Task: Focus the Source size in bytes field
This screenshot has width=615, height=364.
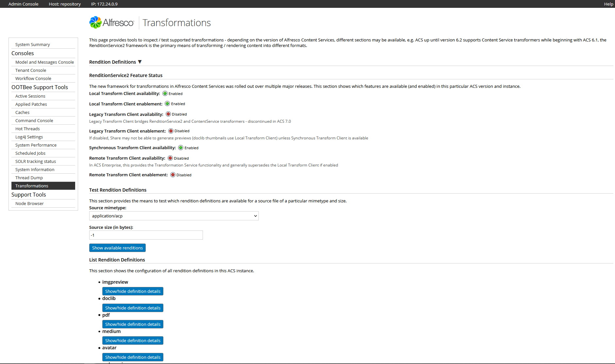Action: [x=146, y=235]
